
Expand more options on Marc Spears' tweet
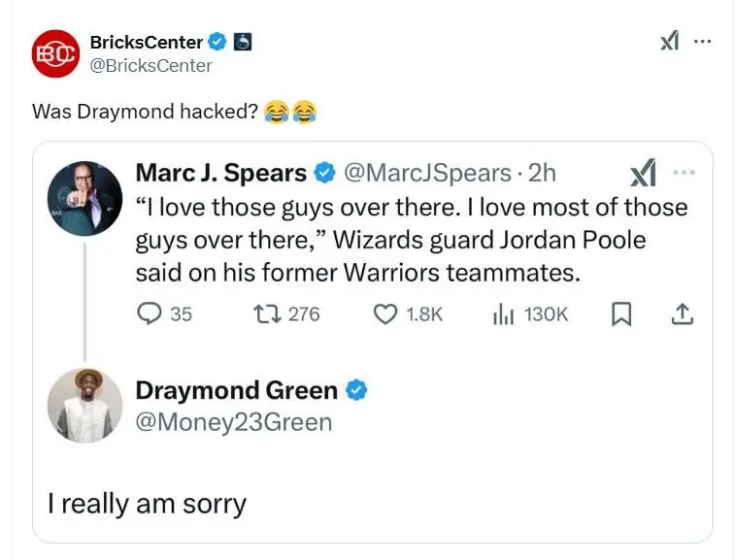[684, 173]
